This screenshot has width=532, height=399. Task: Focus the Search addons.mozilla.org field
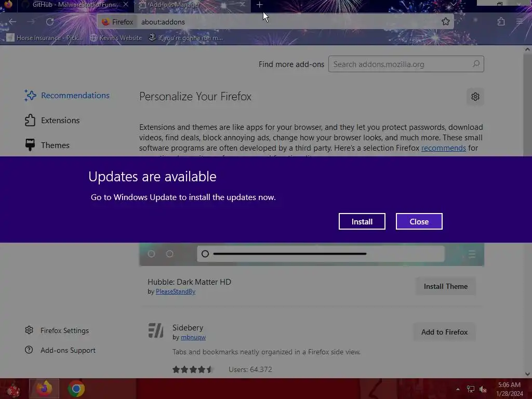pos(406,64)
